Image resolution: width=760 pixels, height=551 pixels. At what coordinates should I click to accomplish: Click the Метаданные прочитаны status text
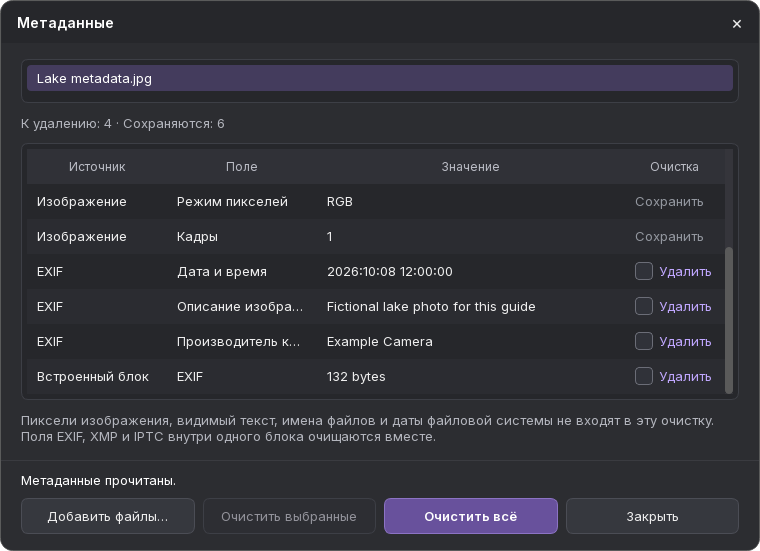98,480
